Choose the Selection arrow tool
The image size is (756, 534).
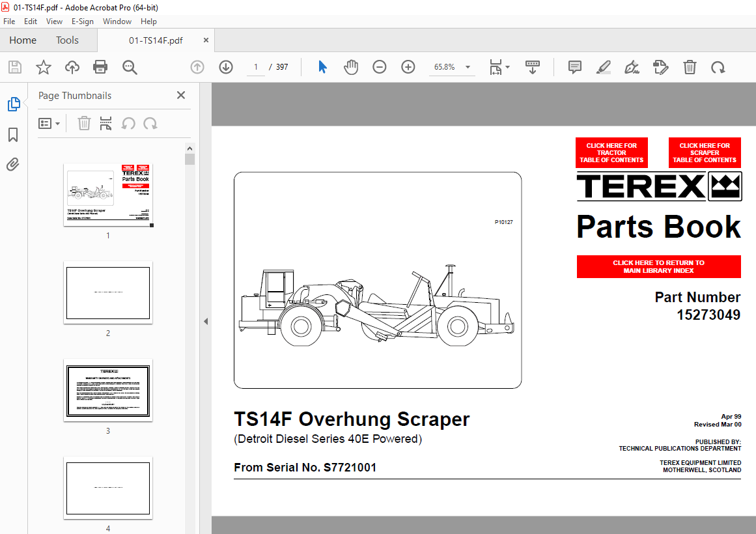[x=322, y=67]
